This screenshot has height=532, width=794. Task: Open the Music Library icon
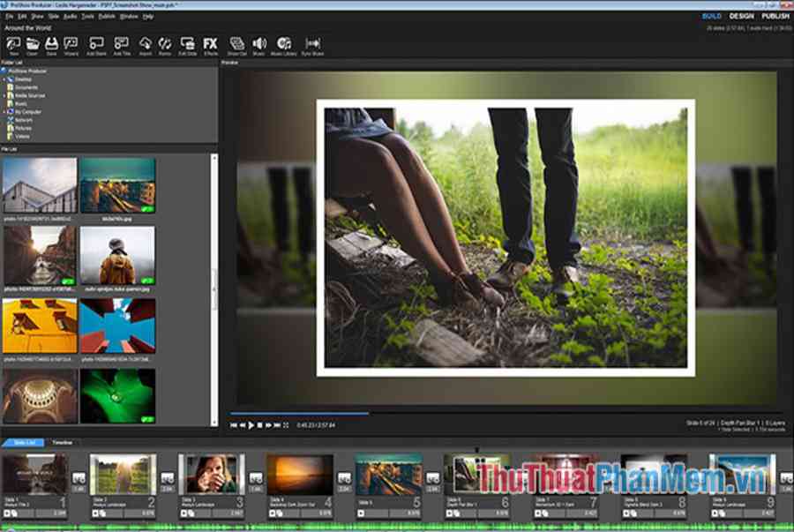(283, 43)
